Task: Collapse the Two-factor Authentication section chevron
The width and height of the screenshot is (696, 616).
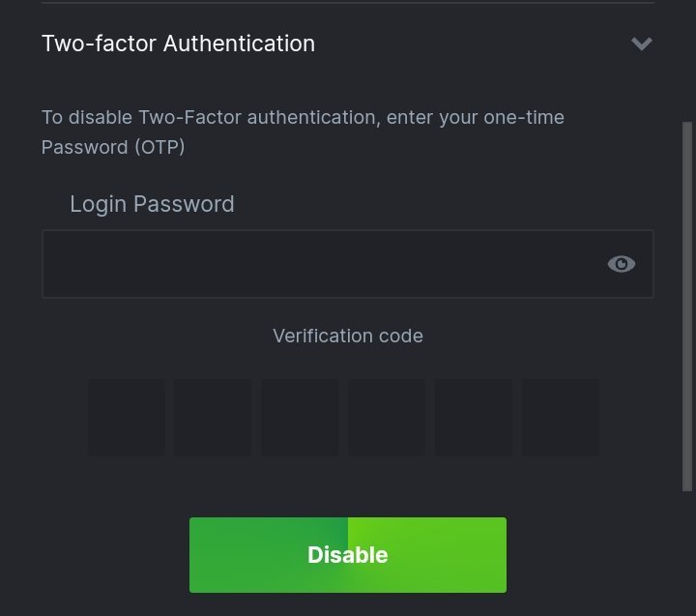Action: coord(641,44)
